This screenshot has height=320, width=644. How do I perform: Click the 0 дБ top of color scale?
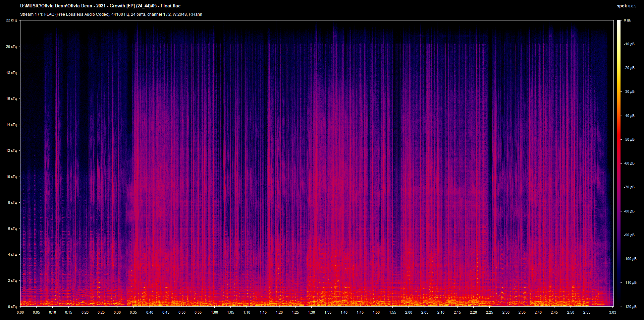(x=627, y=20)
